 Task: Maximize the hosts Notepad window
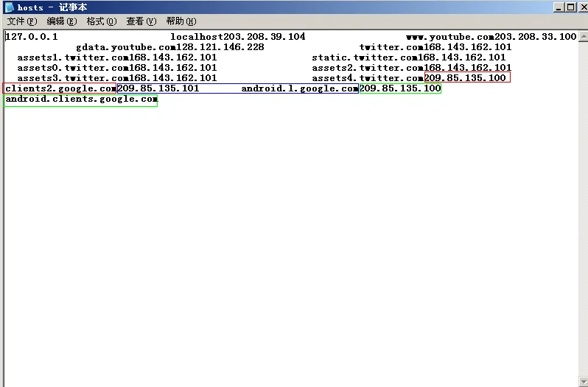571,7
